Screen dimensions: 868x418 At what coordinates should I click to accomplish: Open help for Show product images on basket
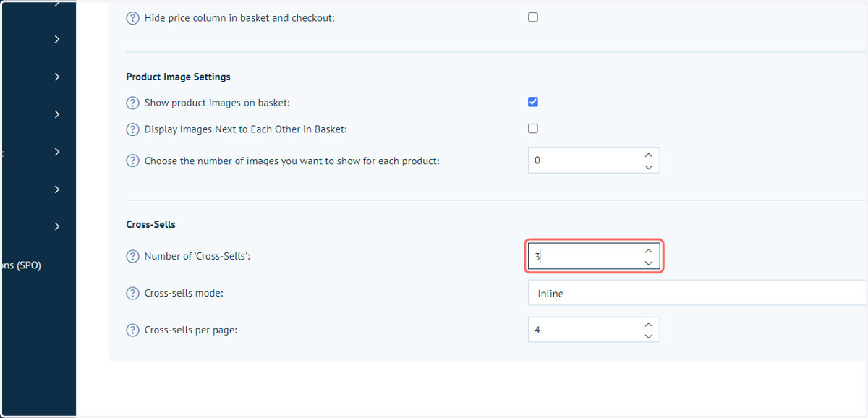click(132, 103)
